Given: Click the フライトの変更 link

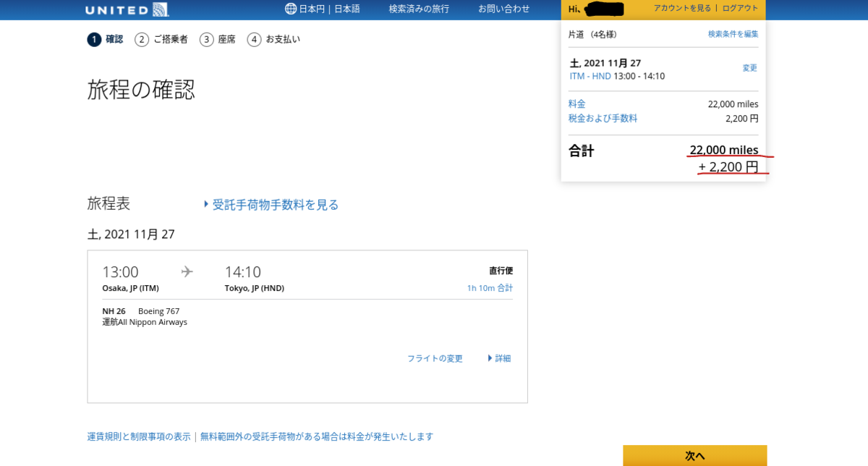Looking at the screenshot, I should coord(434,358).
